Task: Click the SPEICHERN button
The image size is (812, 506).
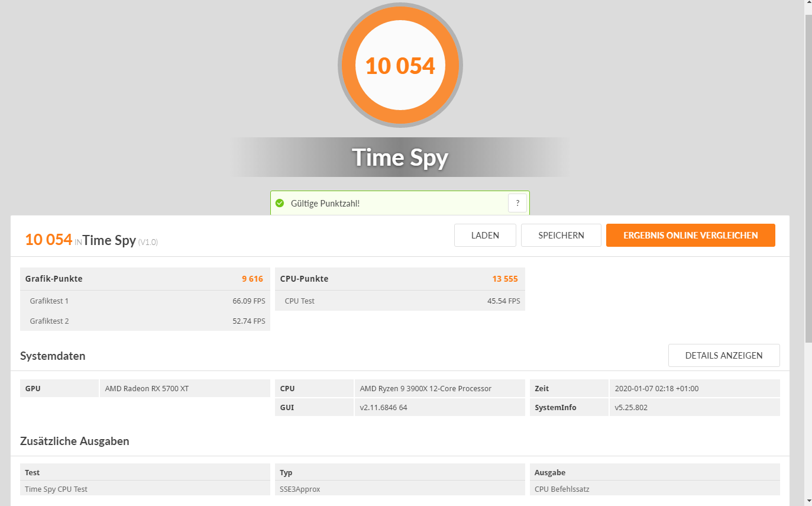Action: pos(561,235)
